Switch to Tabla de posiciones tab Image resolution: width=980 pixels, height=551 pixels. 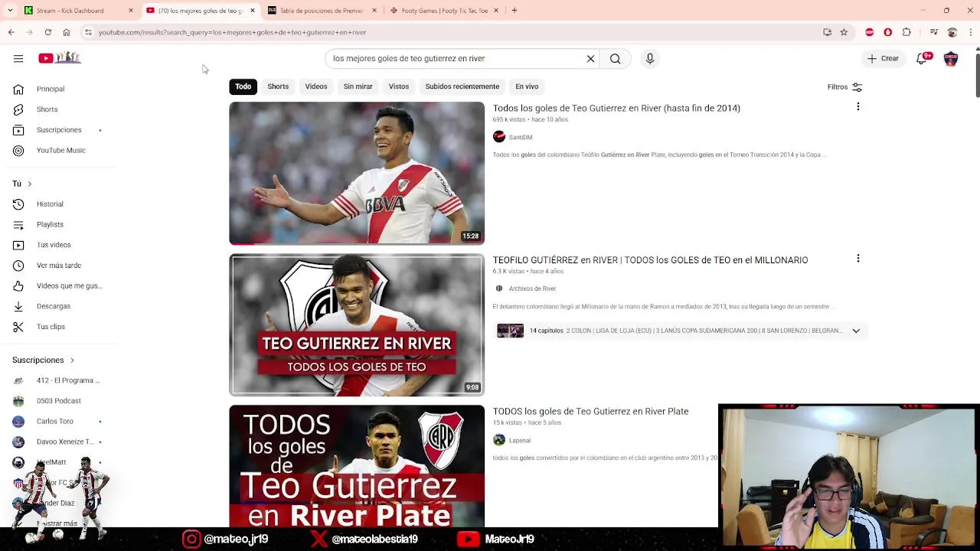pyautogui.click(x=322, y=11)
